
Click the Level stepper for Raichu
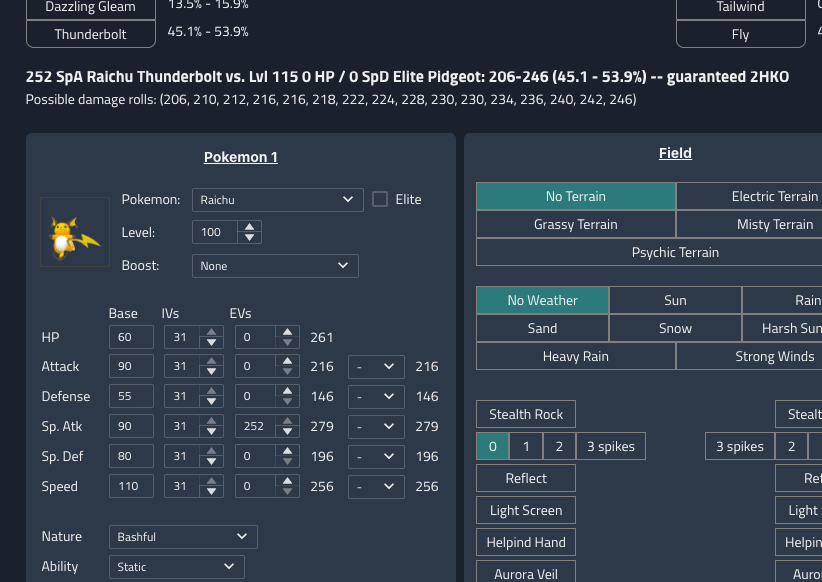point(250,232)
